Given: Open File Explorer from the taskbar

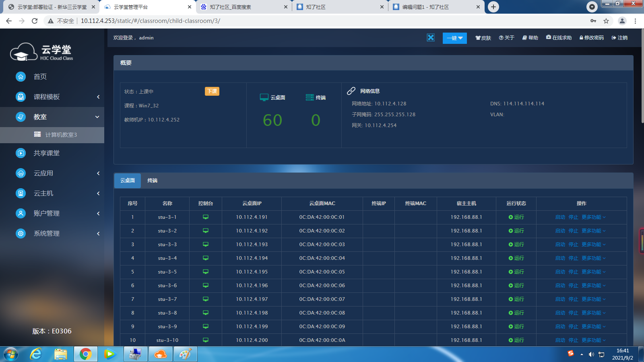Looking at the screenshot, I should 61,354.
